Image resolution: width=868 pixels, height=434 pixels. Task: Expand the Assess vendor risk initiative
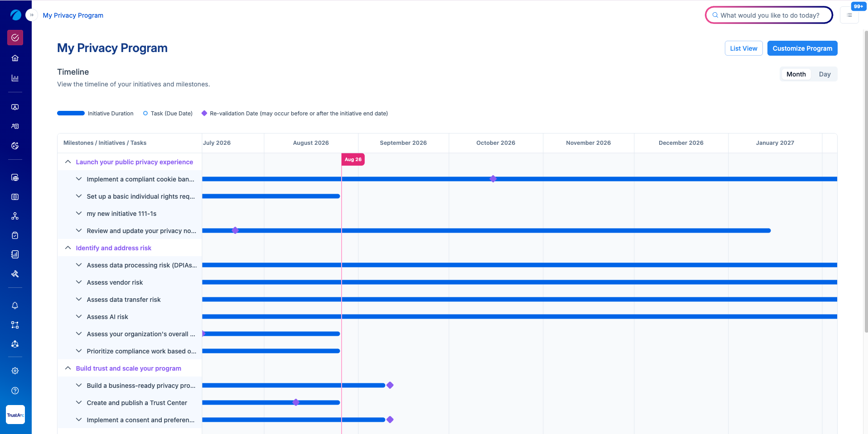tap(79, 282)
